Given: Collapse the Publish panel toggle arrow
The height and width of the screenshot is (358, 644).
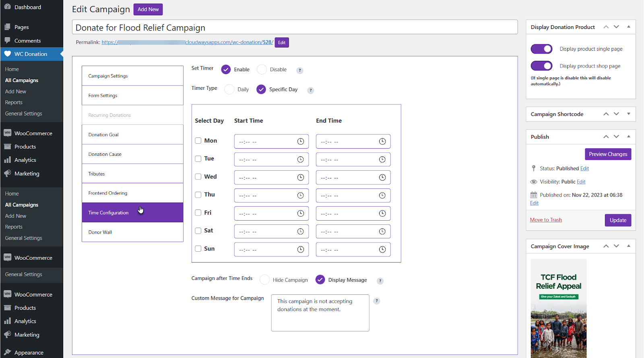Looking at the screenshot, I should coord(628,137).
